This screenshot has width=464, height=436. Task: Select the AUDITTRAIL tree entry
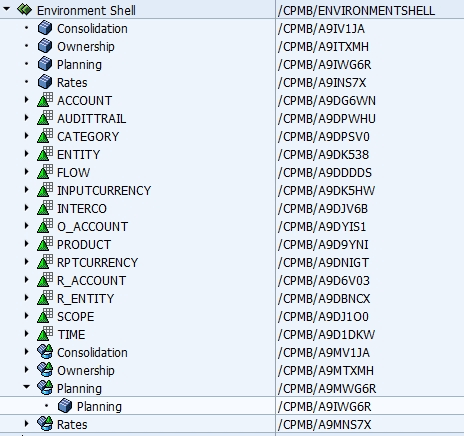pos(92,119)
